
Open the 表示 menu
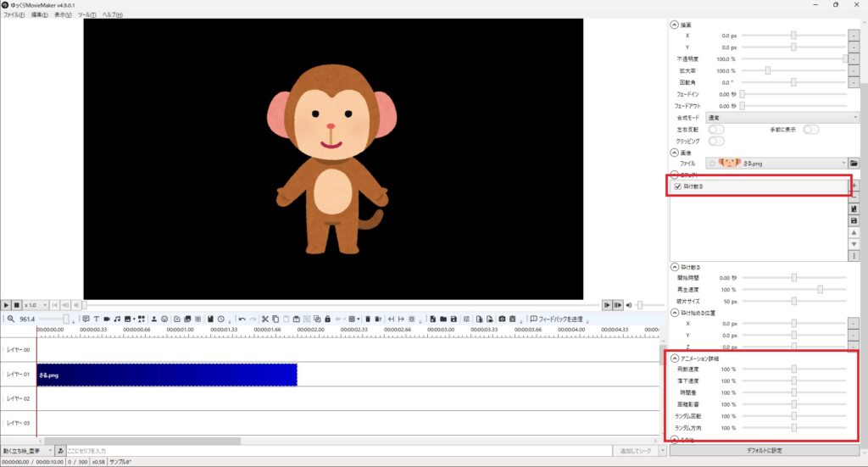click(x=63, y=15)
